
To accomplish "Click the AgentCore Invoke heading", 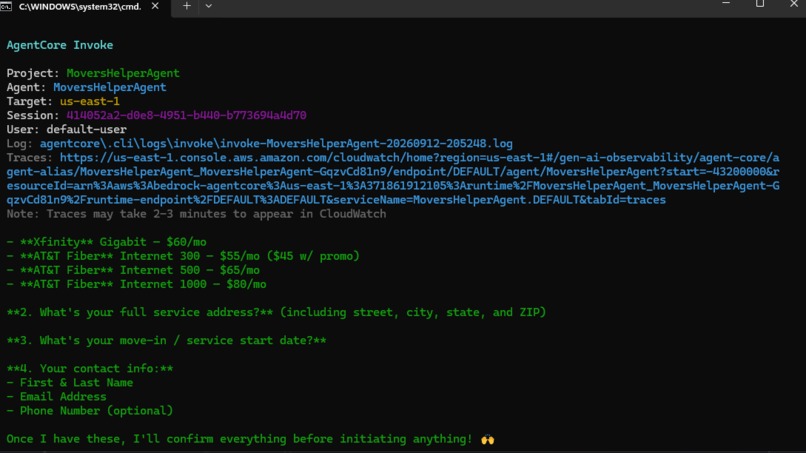I will click(60, 45).
